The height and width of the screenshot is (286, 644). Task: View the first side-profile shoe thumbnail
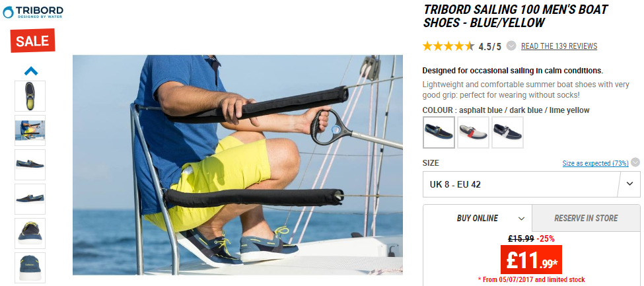[30, 164]
